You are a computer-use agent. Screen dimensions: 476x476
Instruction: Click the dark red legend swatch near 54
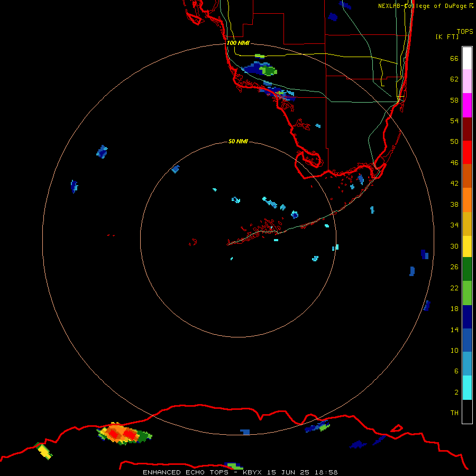467,129
